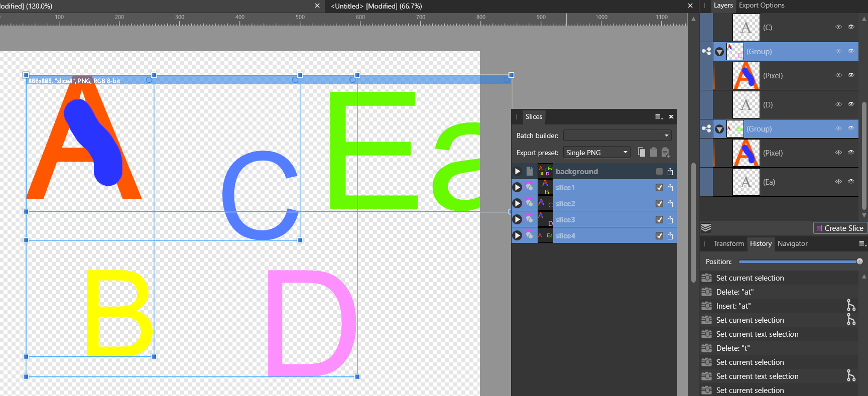Click the export icon for slice1
The width and height of the screenshot is (868, 396).
point(670,188)
